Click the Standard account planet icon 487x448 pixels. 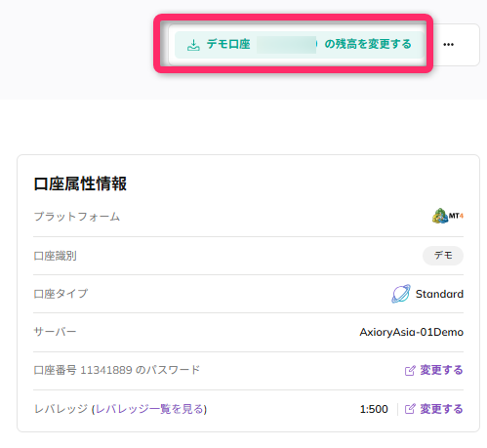pos(401,294)
